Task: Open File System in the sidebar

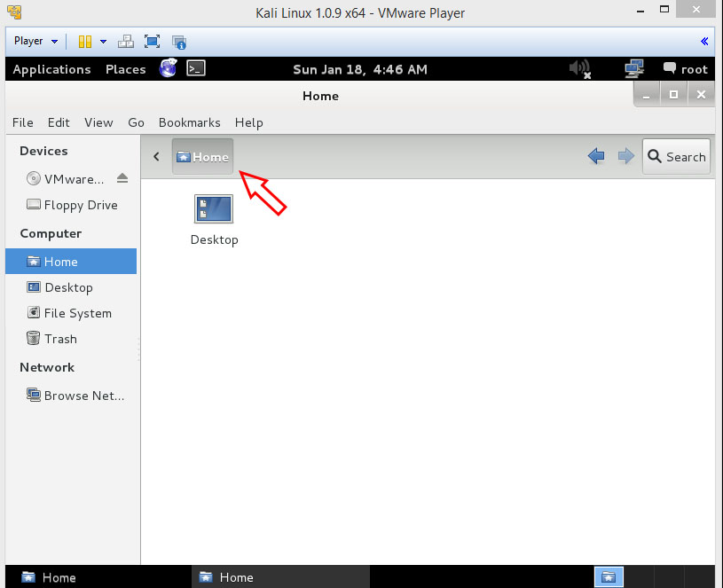Action: 69,313
